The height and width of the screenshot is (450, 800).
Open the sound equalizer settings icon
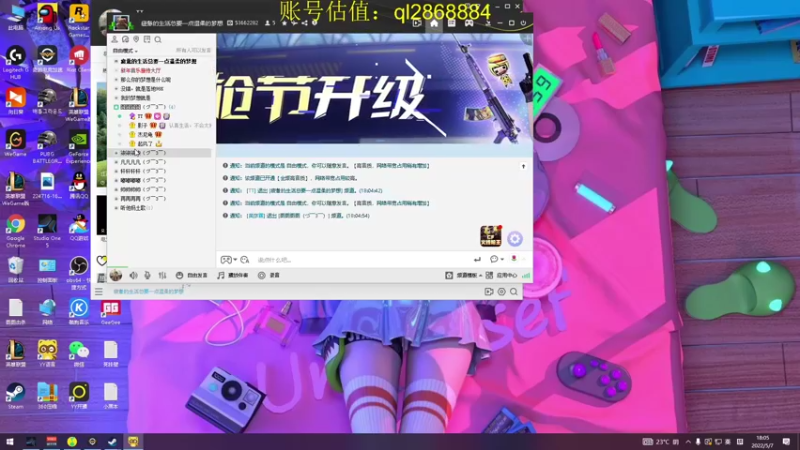(x=162, y=276)
